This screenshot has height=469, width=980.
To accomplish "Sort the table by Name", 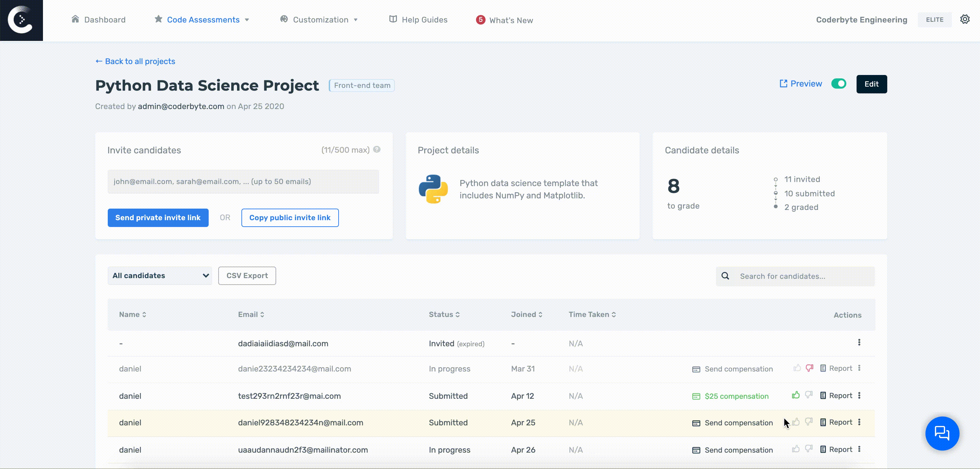I will pyautogui.click(x=132, y=314).
